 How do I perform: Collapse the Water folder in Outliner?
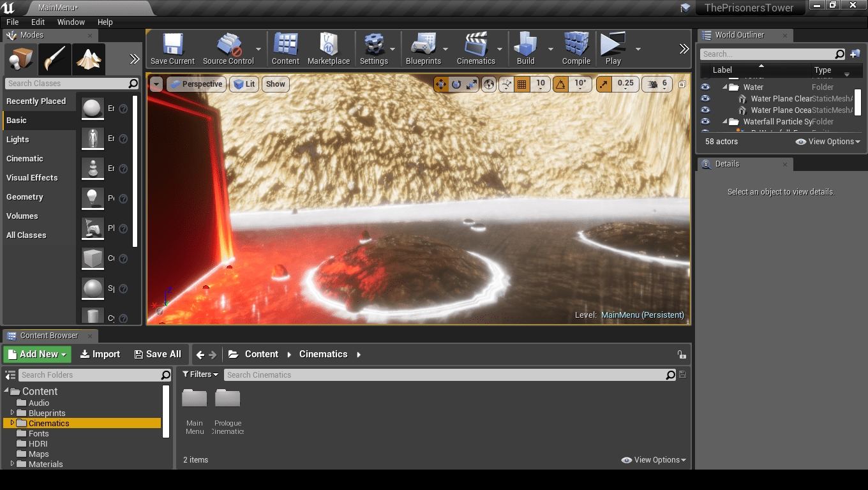[725, 87]
